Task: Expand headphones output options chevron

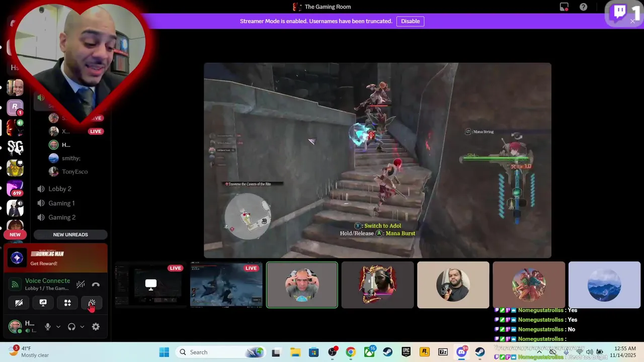Action: [x=82, y=327]
